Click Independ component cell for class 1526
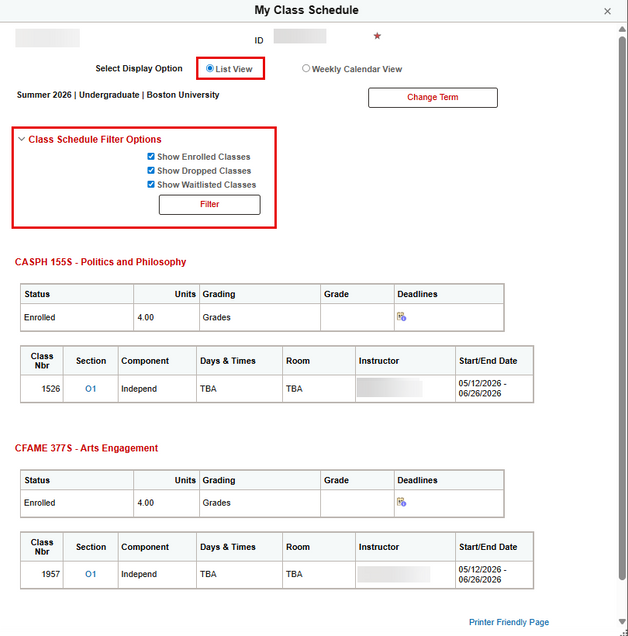The width and height of the screenshot is (628, 636). (157, 389)
